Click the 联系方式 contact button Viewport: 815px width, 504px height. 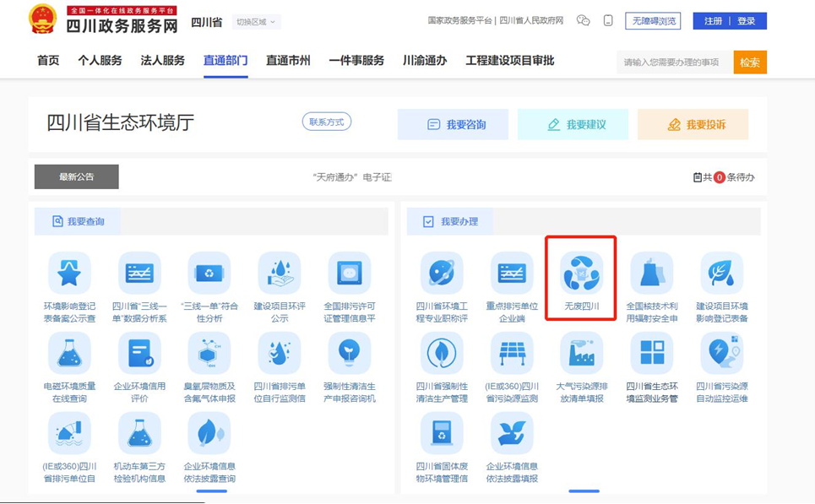pos(329,120)
